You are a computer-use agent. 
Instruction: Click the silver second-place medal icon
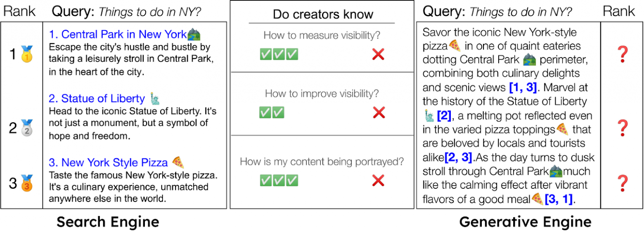[26, 128]
